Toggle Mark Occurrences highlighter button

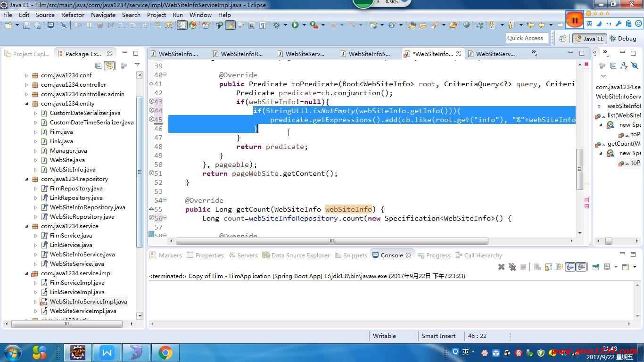231,25
